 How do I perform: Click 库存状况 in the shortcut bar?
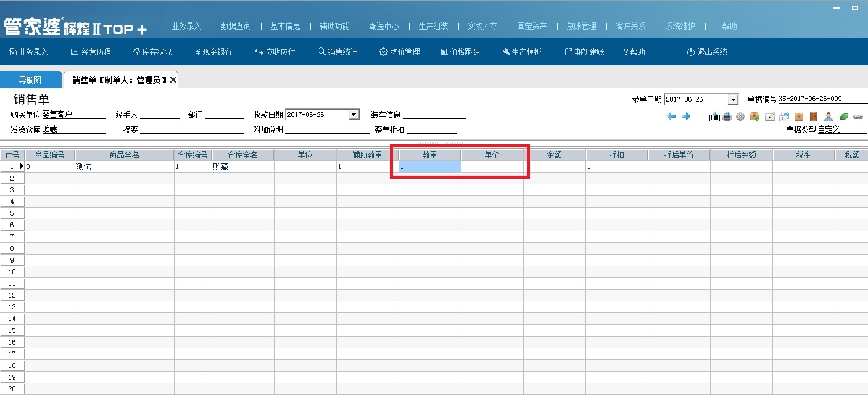(152, 52)
